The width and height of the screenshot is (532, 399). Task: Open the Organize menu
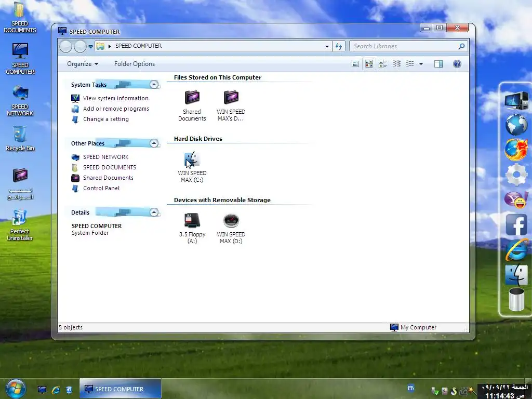point(83,64)
